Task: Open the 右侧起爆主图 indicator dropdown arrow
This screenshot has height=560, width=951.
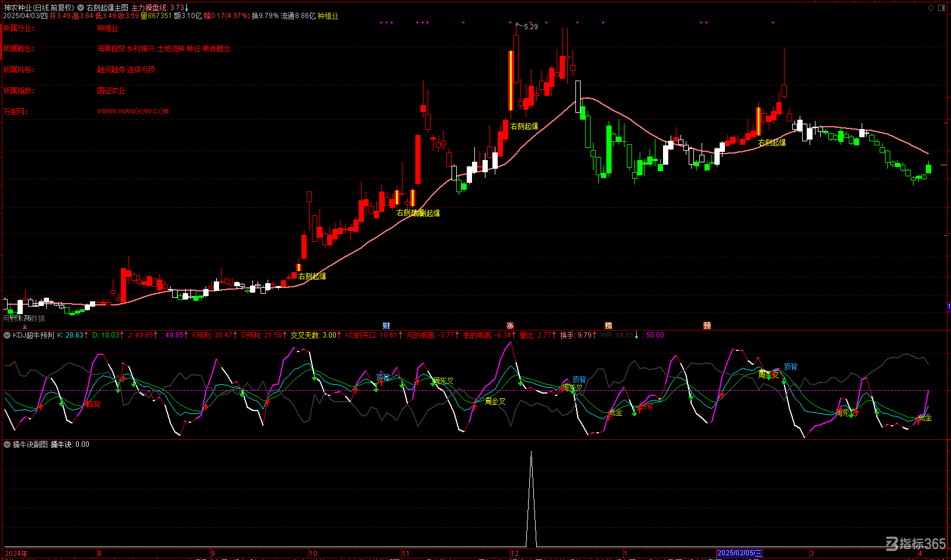Action: 81,8
